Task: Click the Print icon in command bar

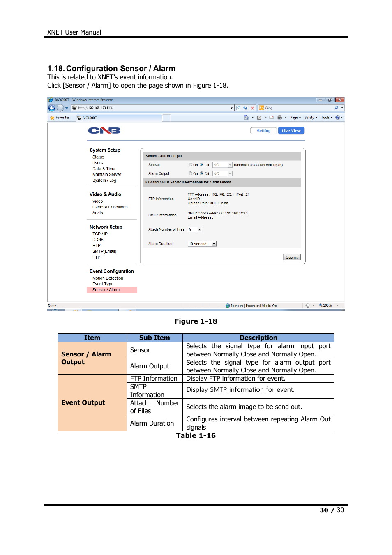Action: [x=279, y=118]
